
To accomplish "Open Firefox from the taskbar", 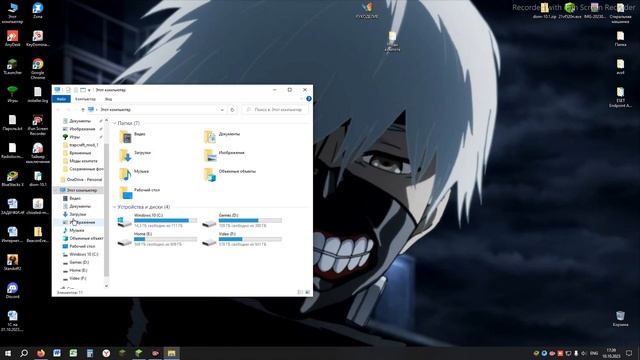I will pyautogui.click(x=40, y=353).
